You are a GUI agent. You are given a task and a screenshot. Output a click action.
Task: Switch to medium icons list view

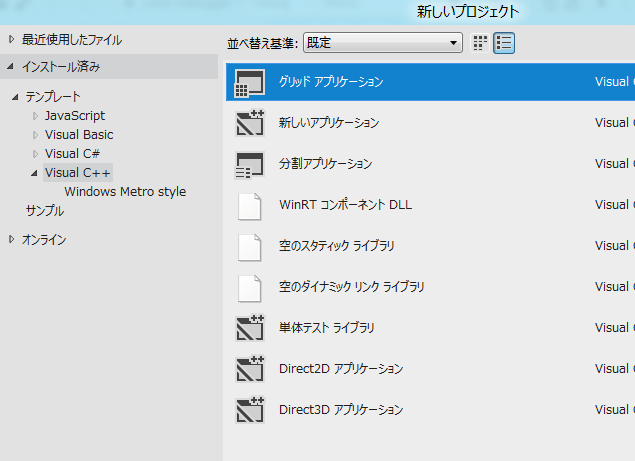click(x=504, y=43)
